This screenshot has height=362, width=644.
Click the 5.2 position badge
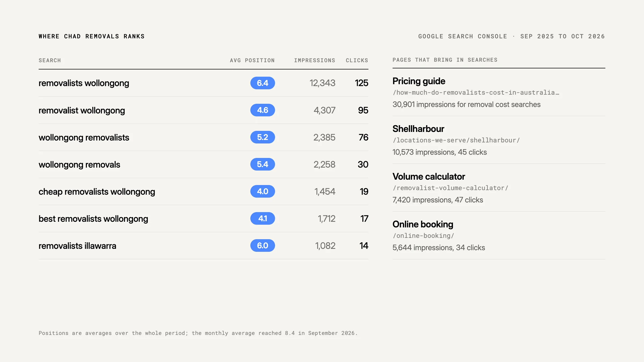coord(262,137)
